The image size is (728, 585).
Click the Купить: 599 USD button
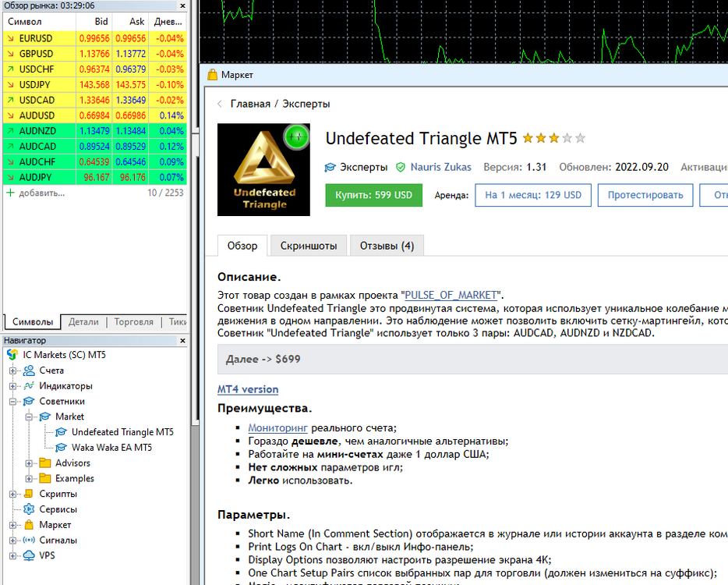(374, 195)
